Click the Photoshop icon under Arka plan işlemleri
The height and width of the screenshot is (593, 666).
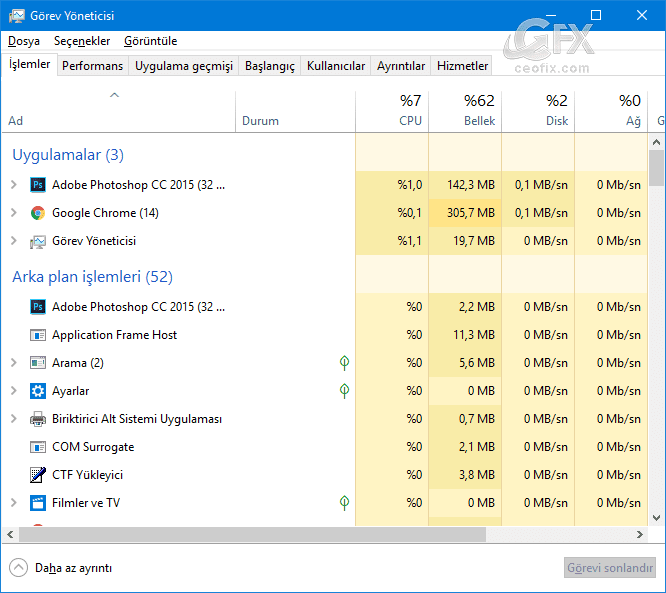[38, 307]
